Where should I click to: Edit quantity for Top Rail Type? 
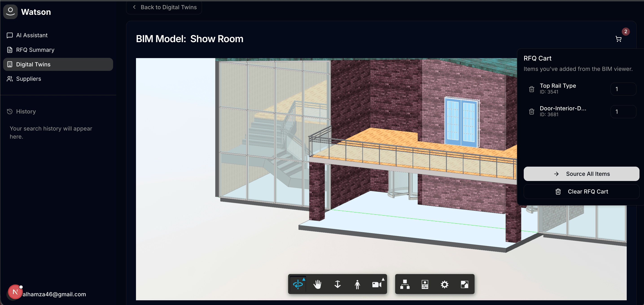(623, 89)
